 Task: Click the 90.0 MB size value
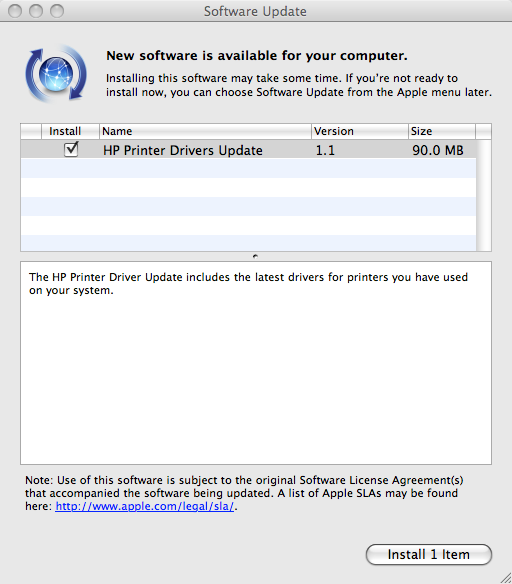(438, 150)
